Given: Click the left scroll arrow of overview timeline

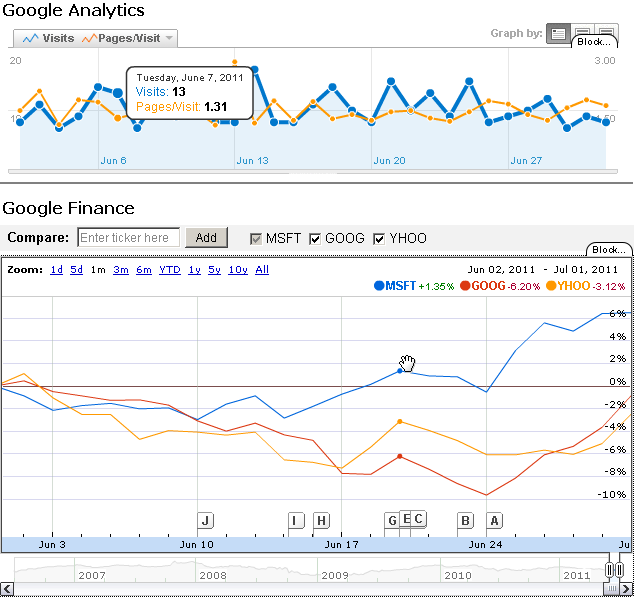Looking at the screenshot, I should pyautogui.click(x=8, y=588).
